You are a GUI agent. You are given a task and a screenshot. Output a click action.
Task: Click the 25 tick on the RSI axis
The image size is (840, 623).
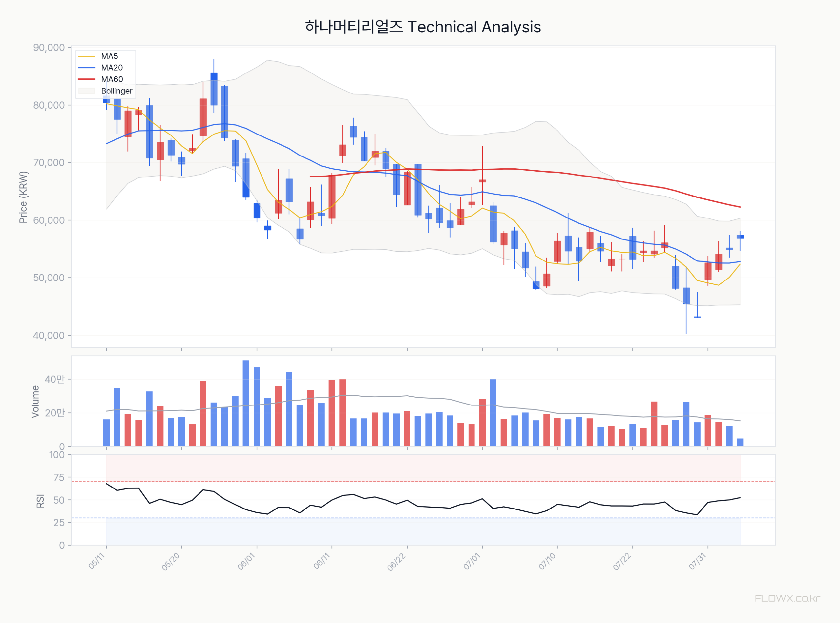click(59, 523)
